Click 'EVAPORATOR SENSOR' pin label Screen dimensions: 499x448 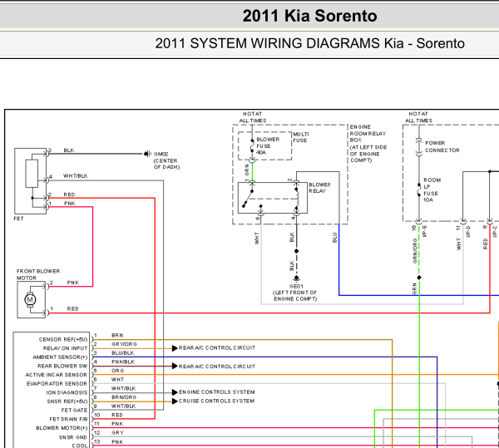[x=57, y=384]
